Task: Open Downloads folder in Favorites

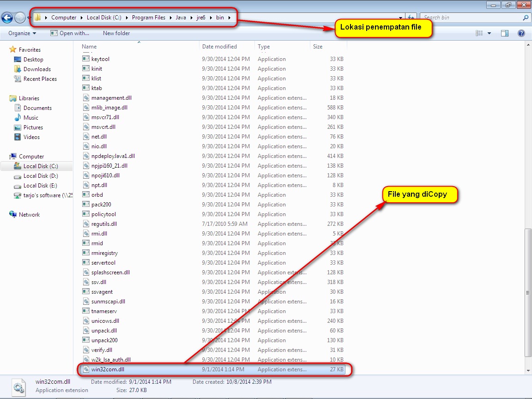Action: (x=37, y=69)
